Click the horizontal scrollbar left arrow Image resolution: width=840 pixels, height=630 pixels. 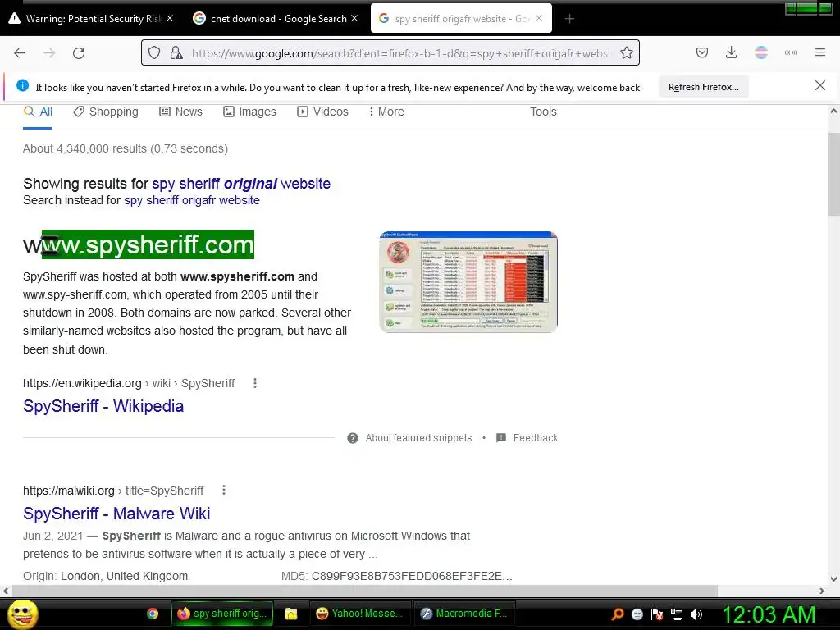pyautogui.click(x=6, y=591)
